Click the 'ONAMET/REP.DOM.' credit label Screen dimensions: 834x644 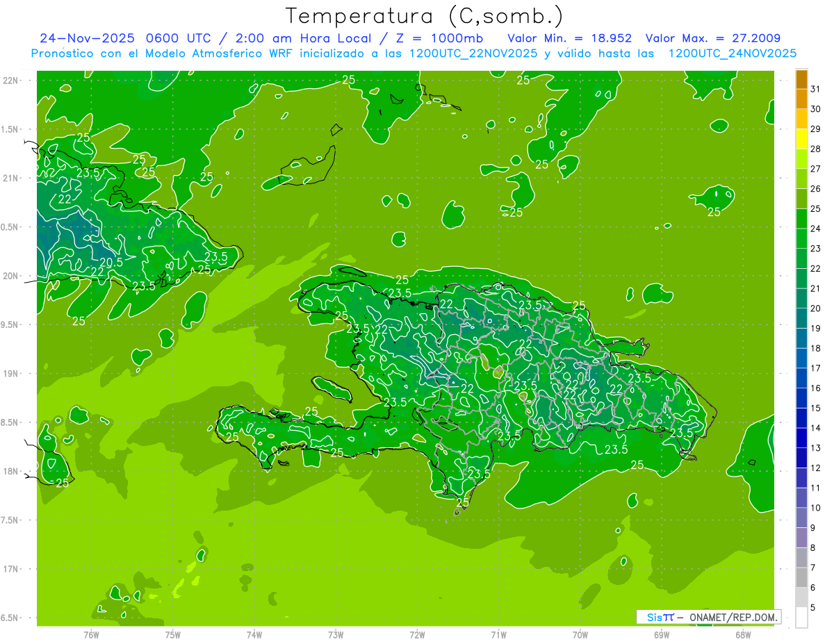[732, 617]
